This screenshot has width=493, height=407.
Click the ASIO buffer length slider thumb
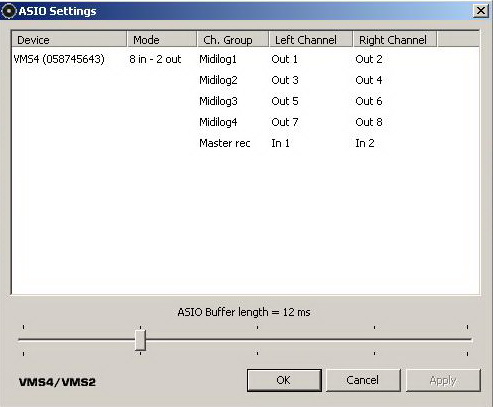coord(140,340)
